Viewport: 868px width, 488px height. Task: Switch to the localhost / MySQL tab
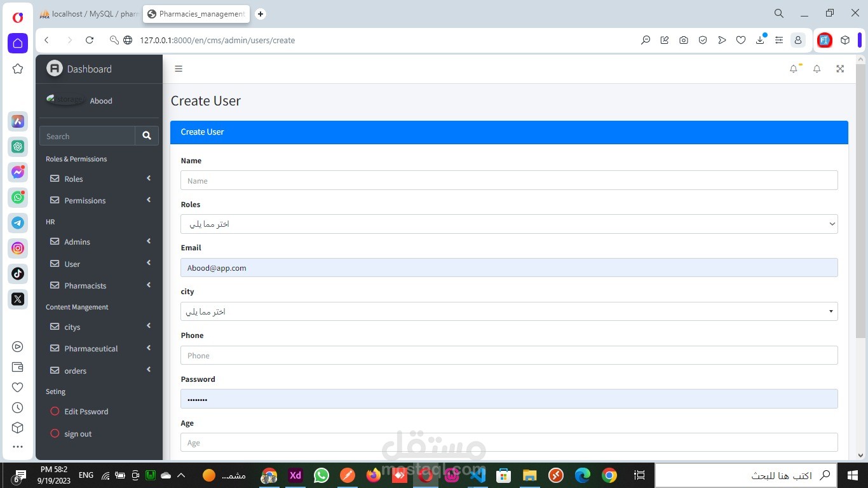click(x=88, y=14)
